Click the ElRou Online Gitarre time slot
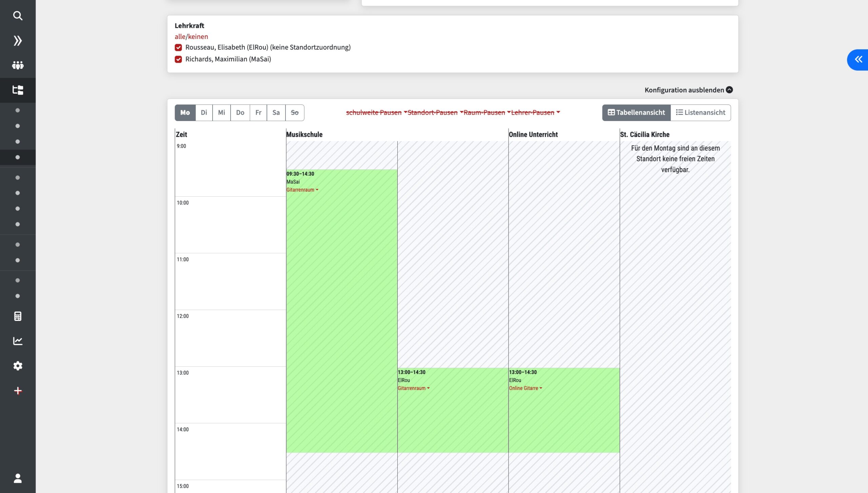Image resolution: width=868 pixels, height=493 pixels. click(x=564, y=410)
